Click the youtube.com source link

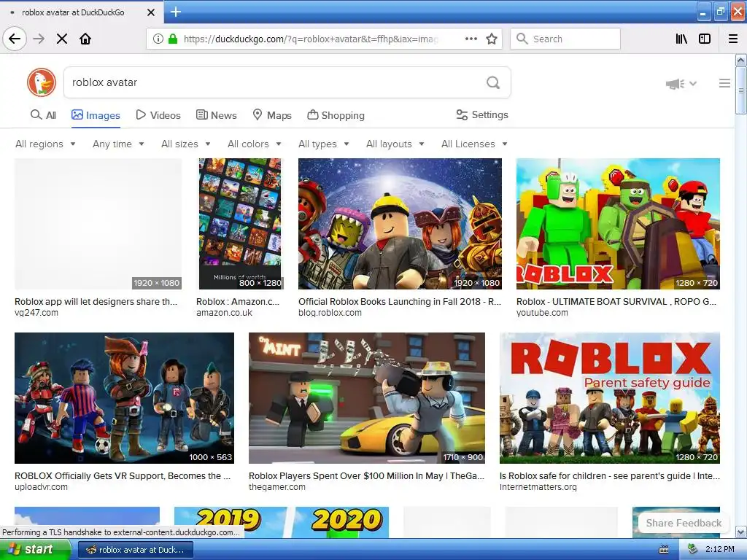tap(542, 313)
